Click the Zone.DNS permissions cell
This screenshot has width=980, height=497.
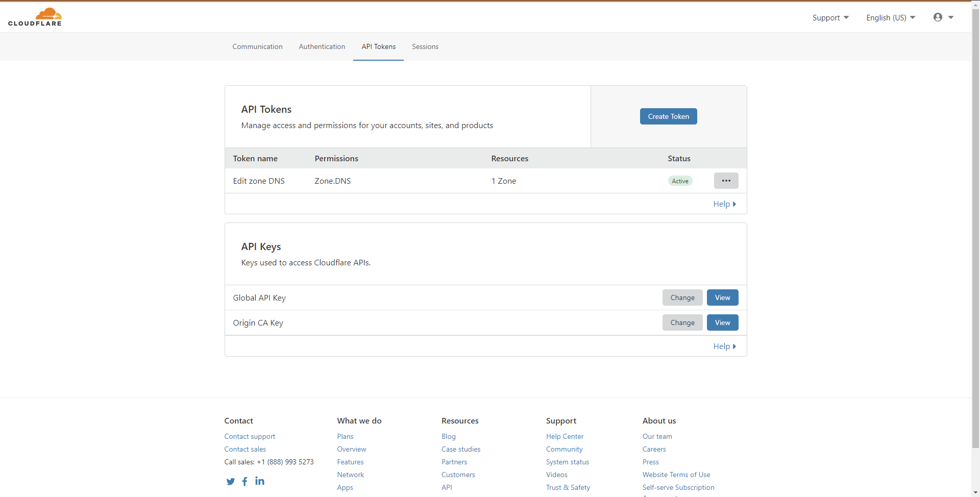pos(333,181)
